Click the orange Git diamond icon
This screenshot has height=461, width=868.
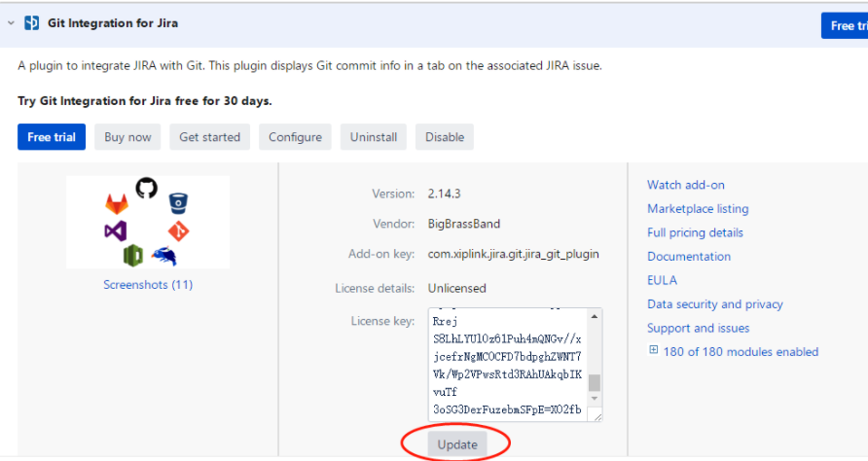click(x=178, y=230)
